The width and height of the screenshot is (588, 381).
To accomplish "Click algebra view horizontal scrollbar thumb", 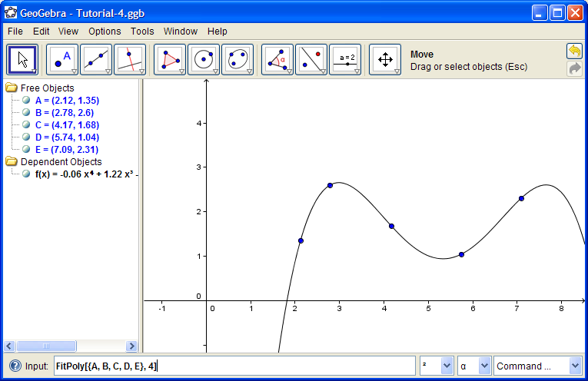I will (x=46, y=346).
